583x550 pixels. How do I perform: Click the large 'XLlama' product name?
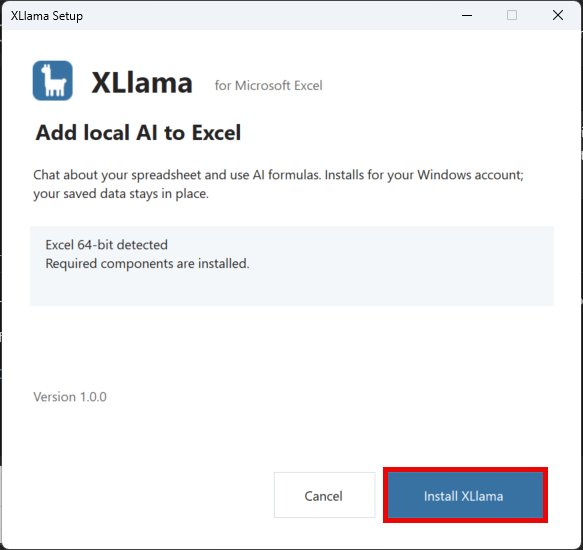142,83
